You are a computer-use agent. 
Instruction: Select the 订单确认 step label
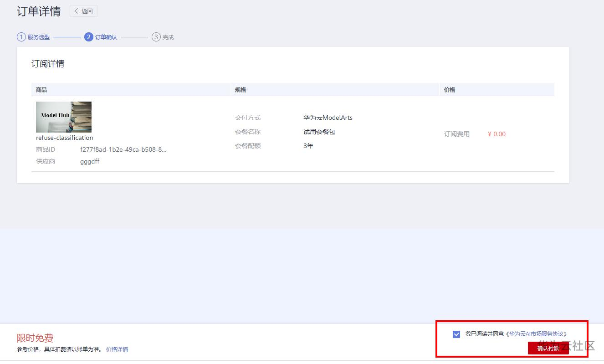coord(106,37)
